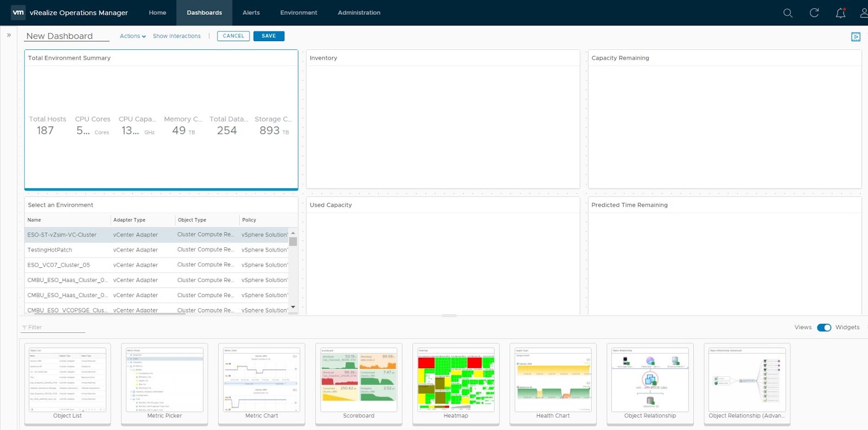Expand the left side navigation panel

(x=9, y=35)
